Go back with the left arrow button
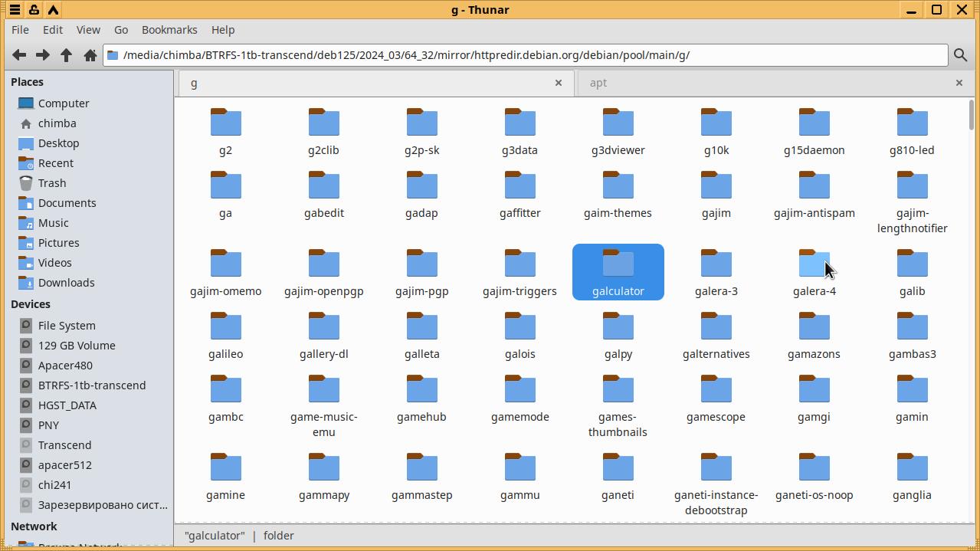Image resolution: width=980 pixels, height=551 pixels. click(19, 55)
